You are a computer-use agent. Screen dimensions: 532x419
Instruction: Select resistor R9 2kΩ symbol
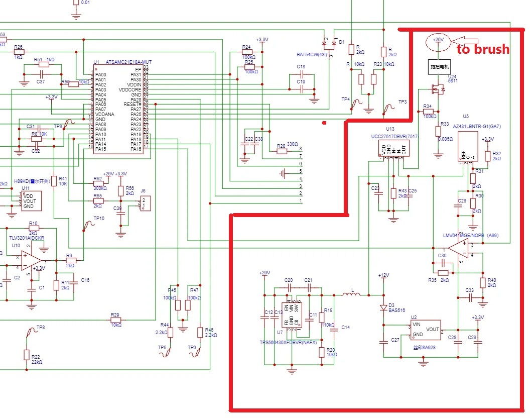point(71,260)
